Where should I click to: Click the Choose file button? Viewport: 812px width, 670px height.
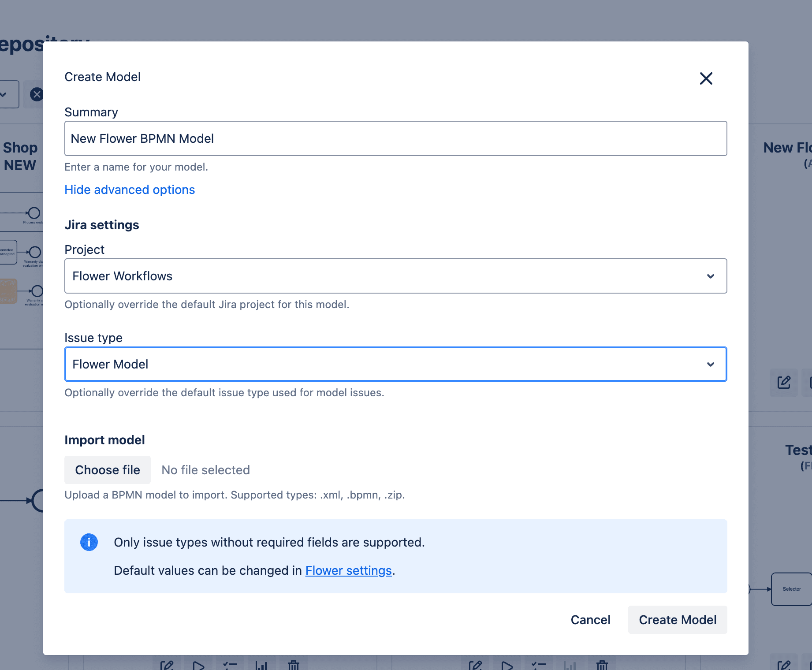pos(108,470)
